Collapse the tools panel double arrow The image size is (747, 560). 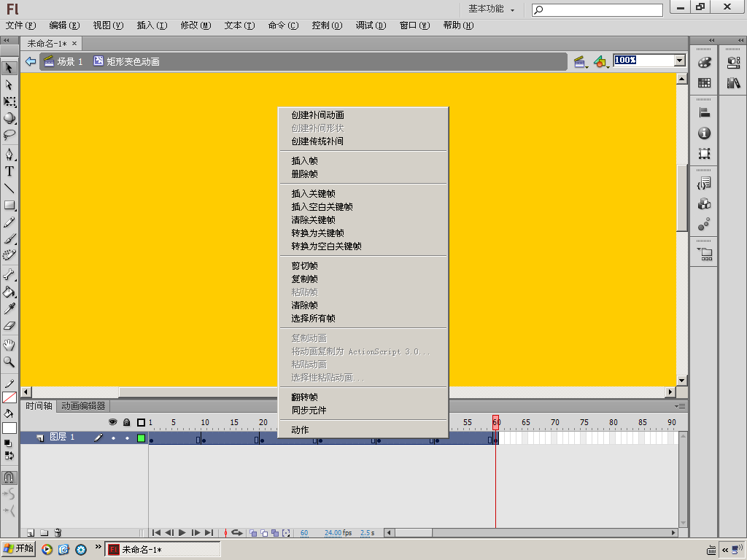coord(6,41)
